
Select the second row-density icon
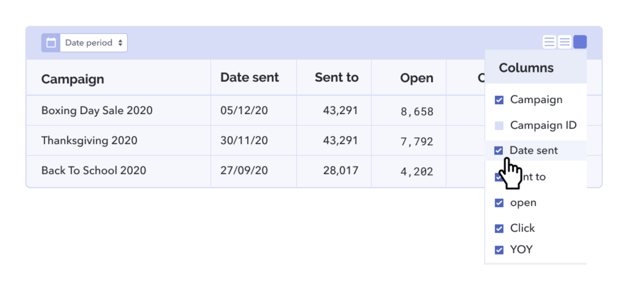[564, 42]
